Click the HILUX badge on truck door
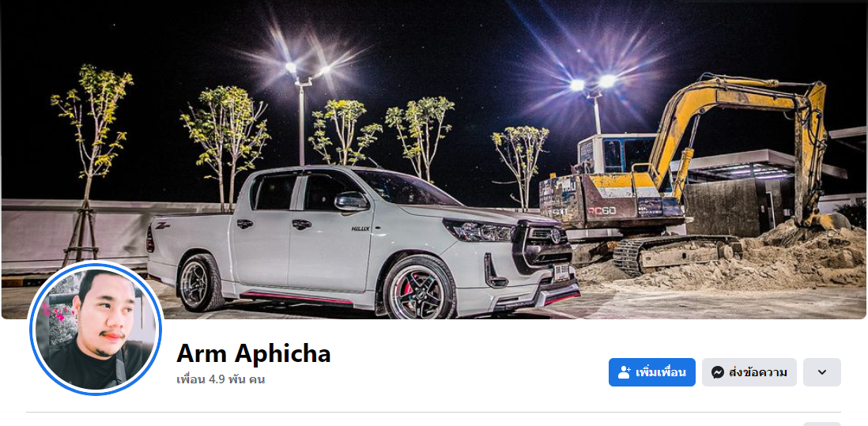This screenshot has height=426, width=868. point(360,228)
